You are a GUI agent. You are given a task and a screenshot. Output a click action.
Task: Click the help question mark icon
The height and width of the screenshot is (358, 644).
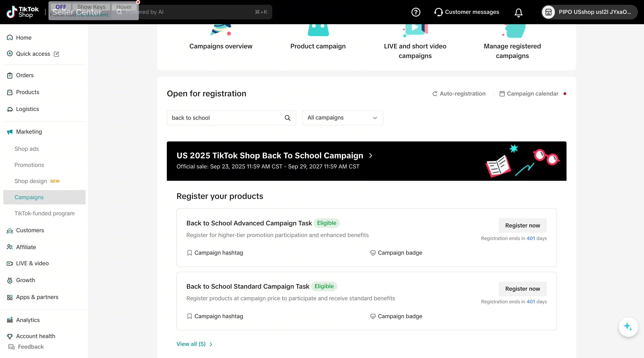pyautogui.click(x=416, y=12)
